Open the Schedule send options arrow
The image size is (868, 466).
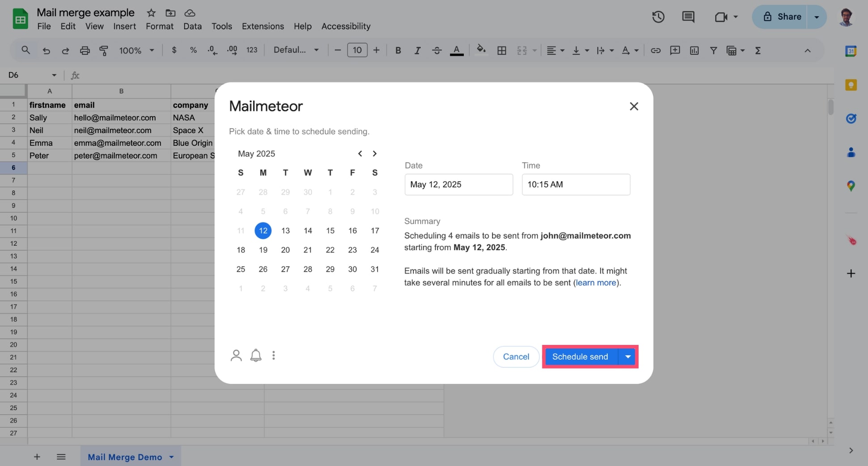(627, 357)
